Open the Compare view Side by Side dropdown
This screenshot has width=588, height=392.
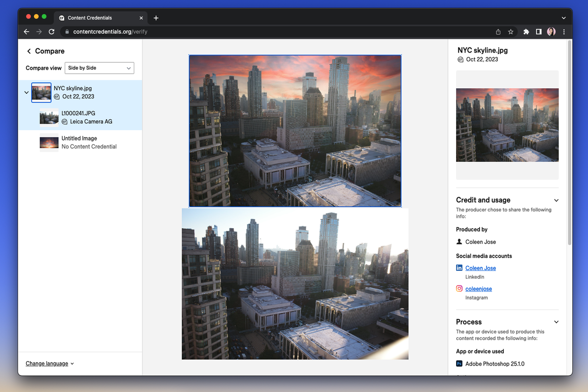pos(99,68)
